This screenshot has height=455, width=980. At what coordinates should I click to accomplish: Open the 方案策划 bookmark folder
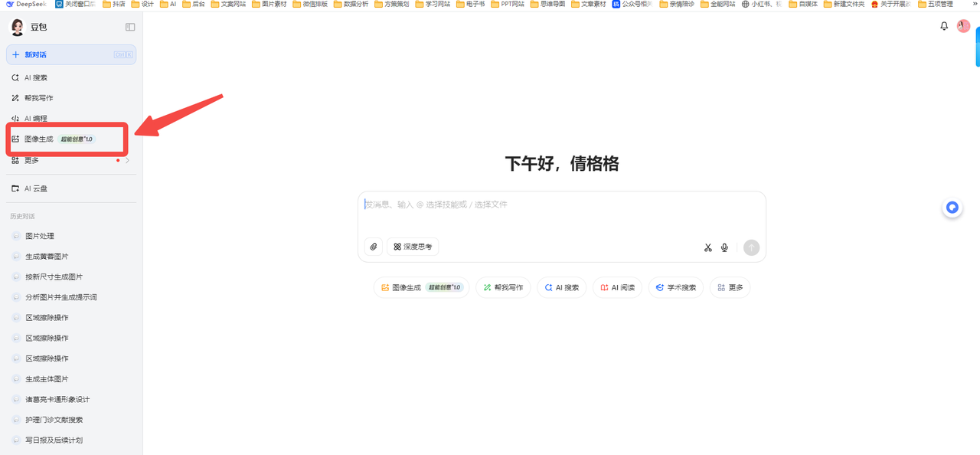[x=391, y=4]
